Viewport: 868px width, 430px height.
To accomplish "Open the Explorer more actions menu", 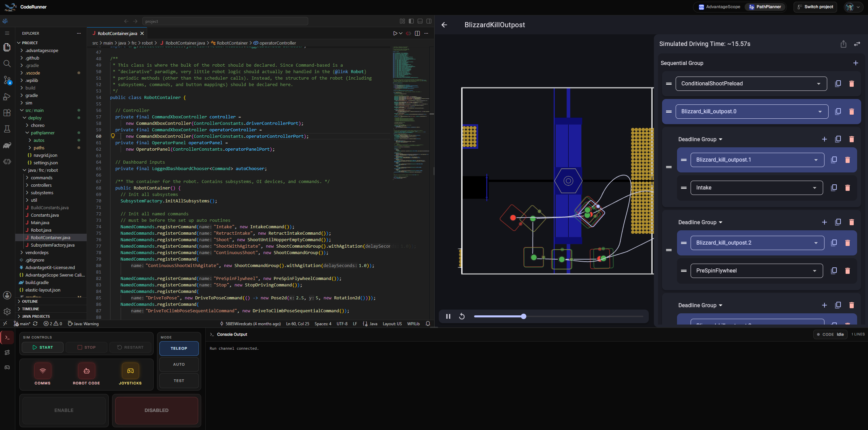I will 79,33.
